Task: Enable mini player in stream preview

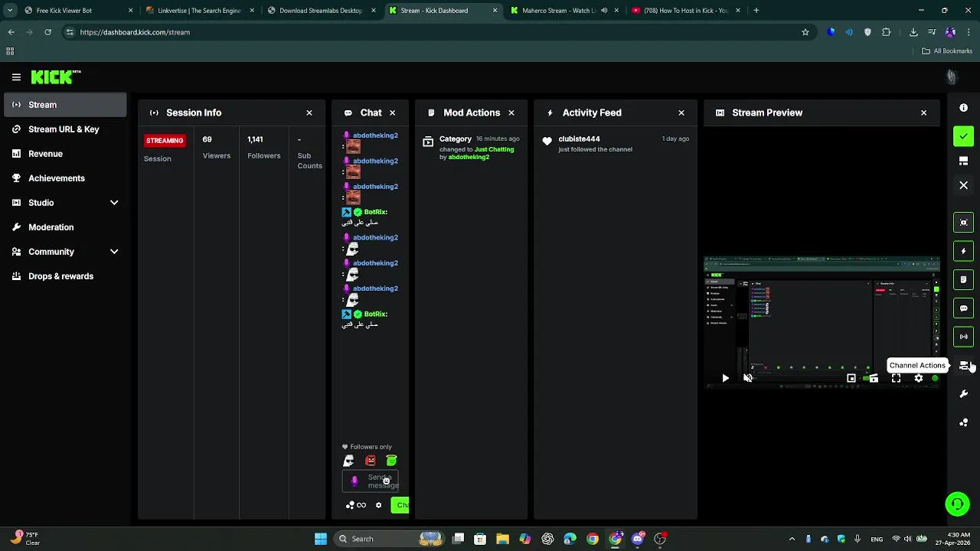Action: click(x=851, y=378)
